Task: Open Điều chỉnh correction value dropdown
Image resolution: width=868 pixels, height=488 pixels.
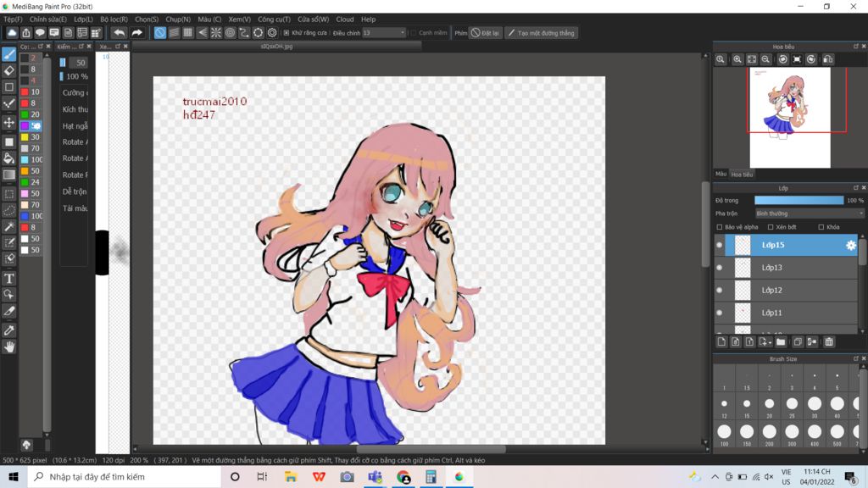Action: tap(384, 33)
